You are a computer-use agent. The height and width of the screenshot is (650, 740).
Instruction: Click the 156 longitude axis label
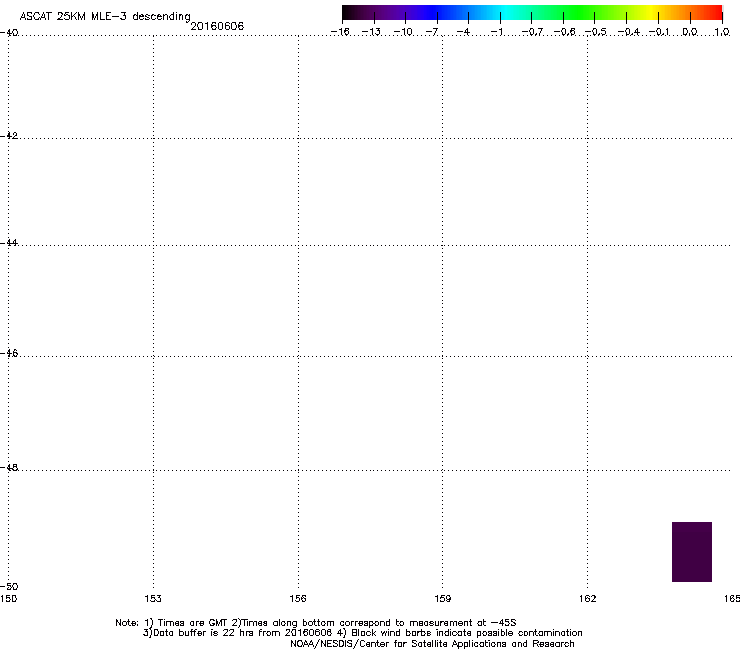pyautogui.click(x=298, y=599)
